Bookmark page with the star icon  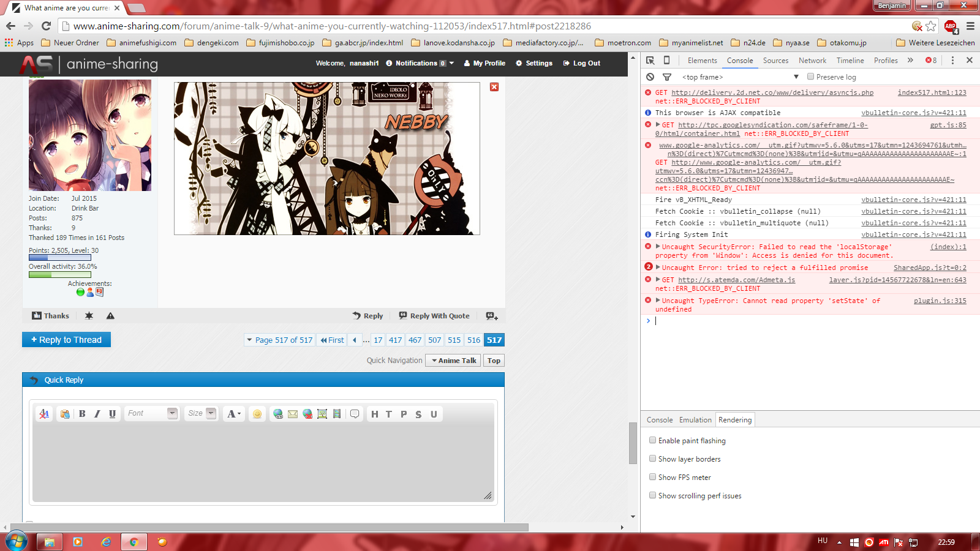[931, 26]
